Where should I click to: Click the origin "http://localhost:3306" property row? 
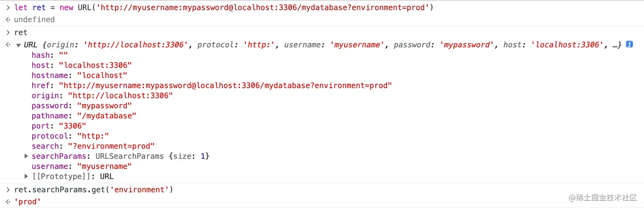pyautogui.click(x=102, y=95)
